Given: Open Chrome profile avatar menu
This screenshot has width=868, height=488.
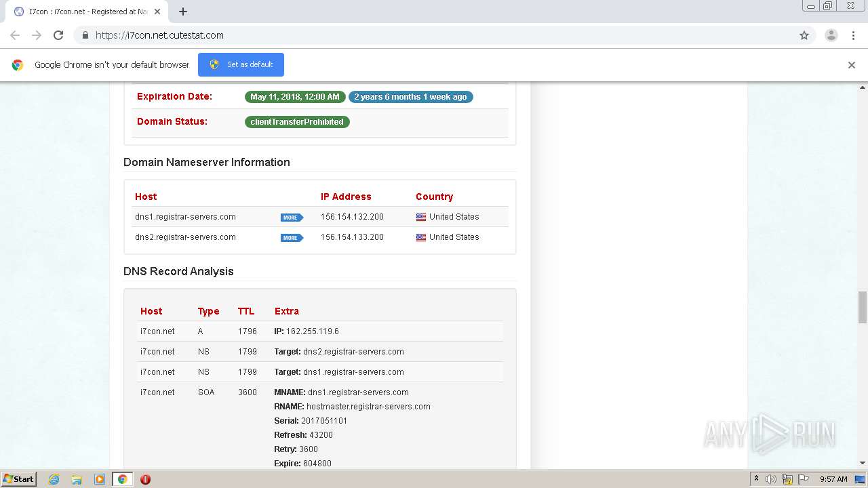Looking at the screenshot, I should (x=831, y=35).
